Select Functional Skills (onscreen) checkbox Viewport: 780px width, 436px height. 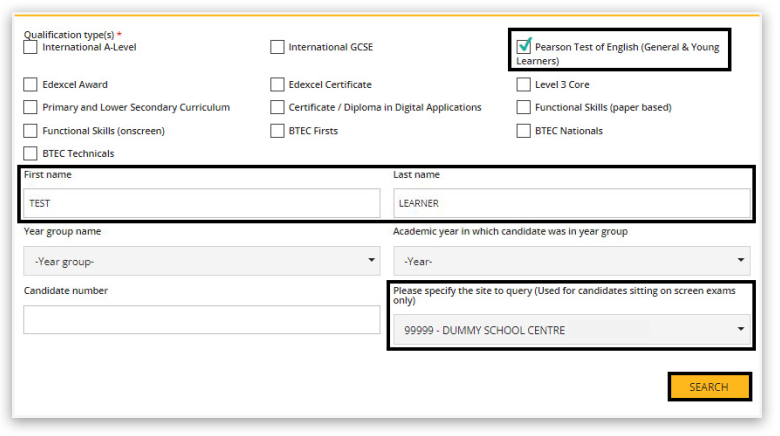point(31,131)
